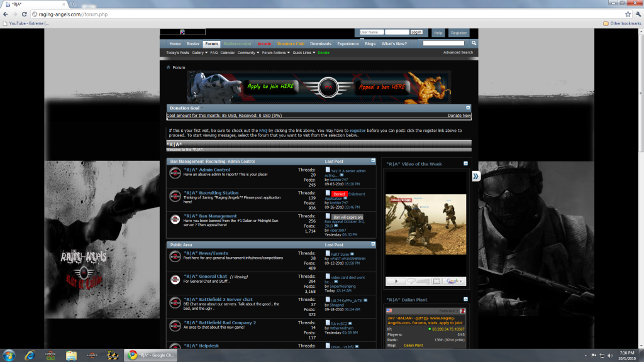Reload the page with the refresh icon

[x=25, y=14]
